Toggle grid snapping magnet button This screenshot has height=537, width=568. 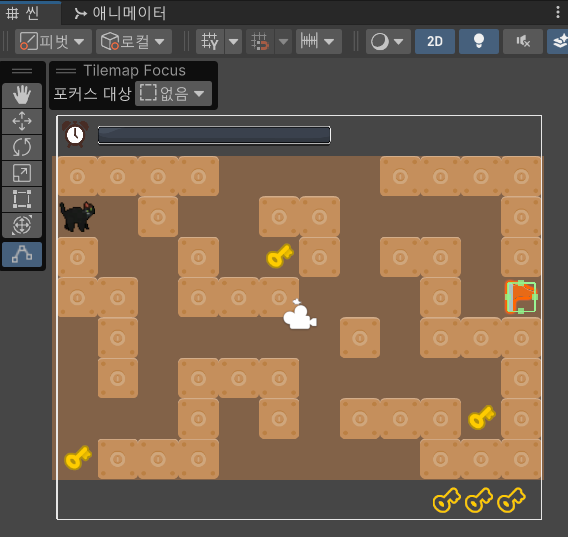(x=260, y=42)
